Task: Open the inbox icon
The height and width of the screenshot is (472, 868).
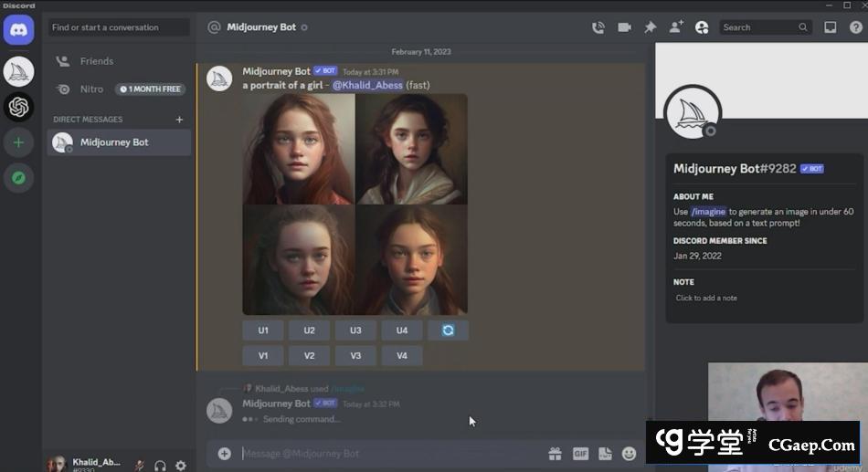Action: (x=830, y=27)
